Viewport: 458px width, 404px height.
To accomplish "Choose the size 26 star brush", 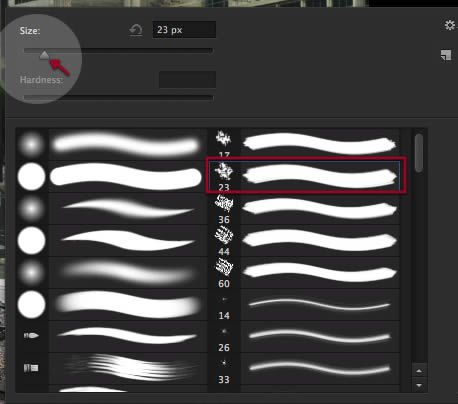I will (304, 337).
